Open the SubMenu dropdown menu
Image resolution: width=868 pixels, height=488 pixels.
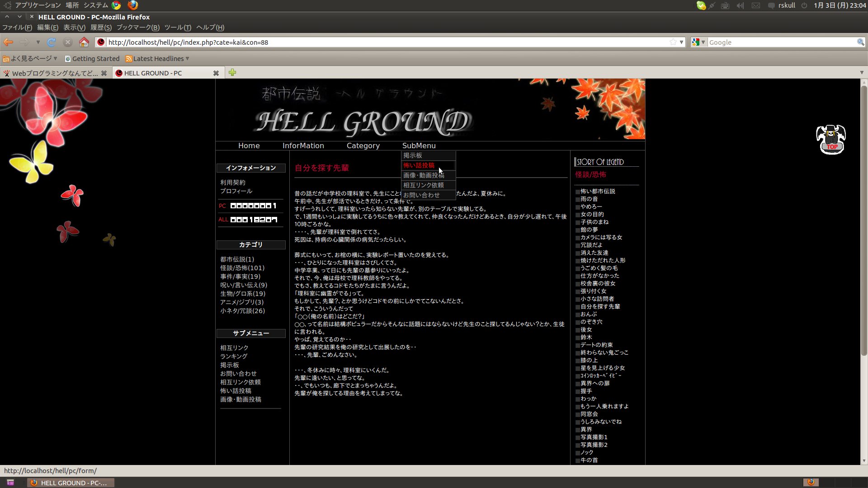419,145
